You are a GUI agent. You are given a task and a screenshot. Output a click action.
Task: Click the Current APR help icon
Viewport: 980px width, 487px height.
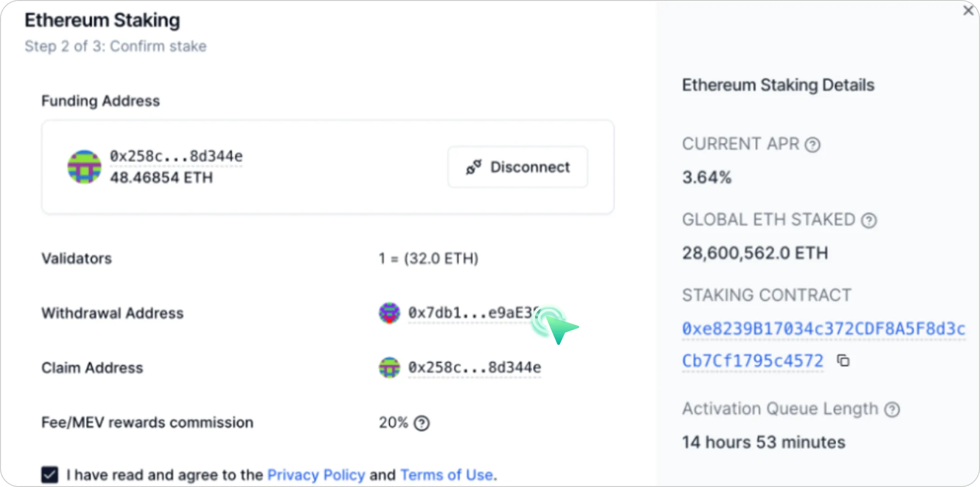[x=812, y=145]
